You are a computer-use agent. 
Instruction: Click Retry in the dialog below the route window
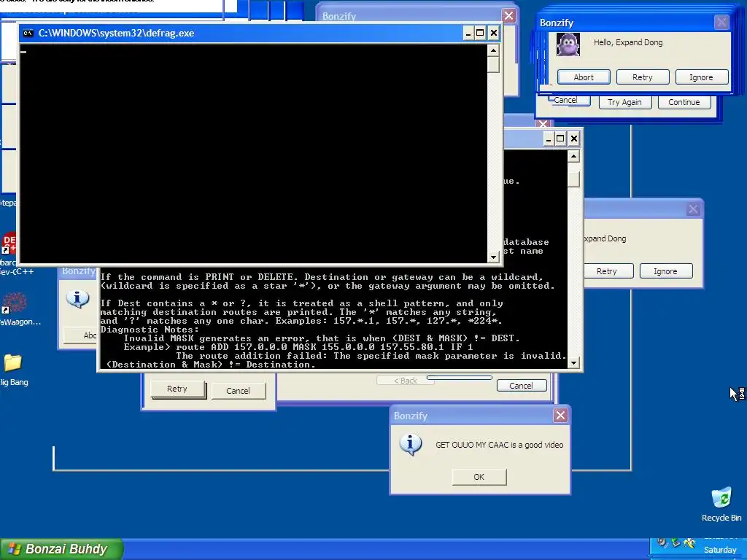(x=177, y=389)
